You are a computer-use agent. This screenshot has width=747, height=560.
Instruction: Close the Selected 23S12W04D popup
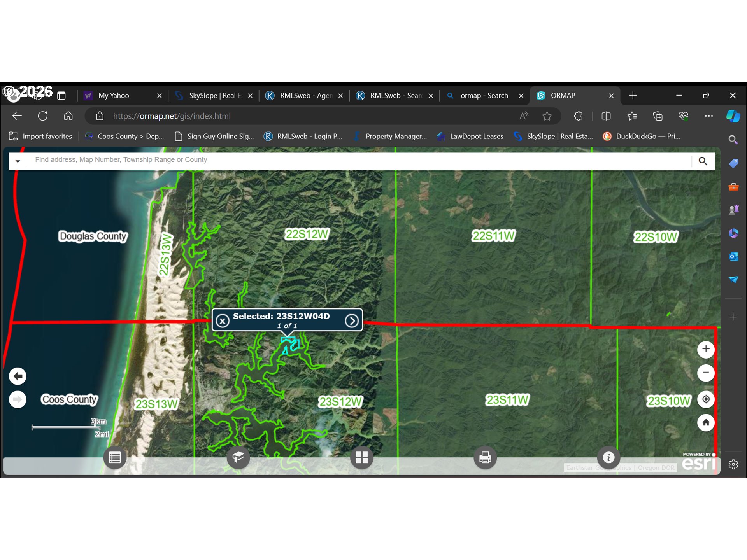tap(223, 321)
